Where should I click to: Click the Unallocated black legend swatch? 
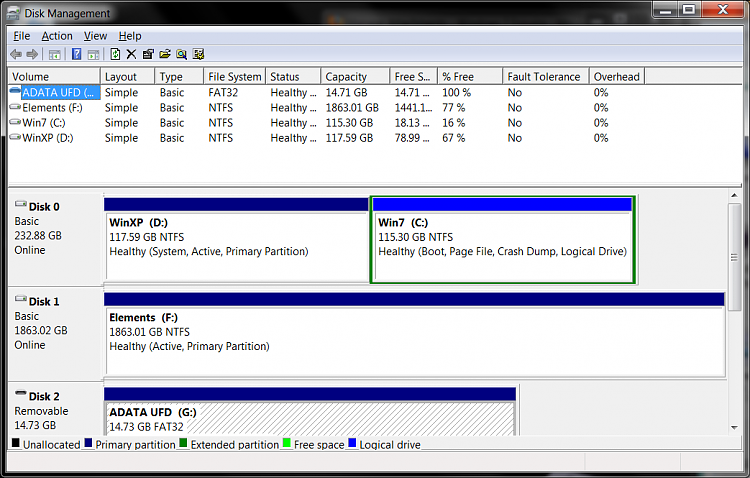click(16, 443)
